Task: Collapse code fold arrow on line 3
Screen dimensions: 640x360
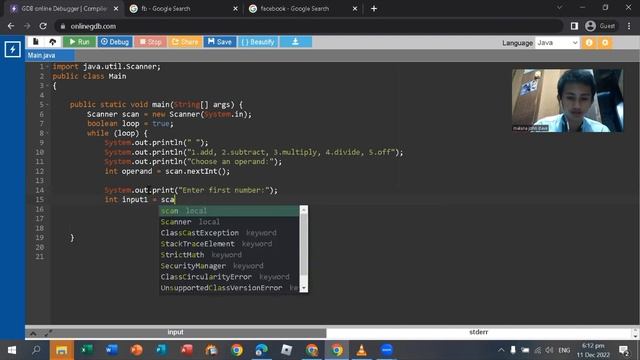Action: pos(47,86)
